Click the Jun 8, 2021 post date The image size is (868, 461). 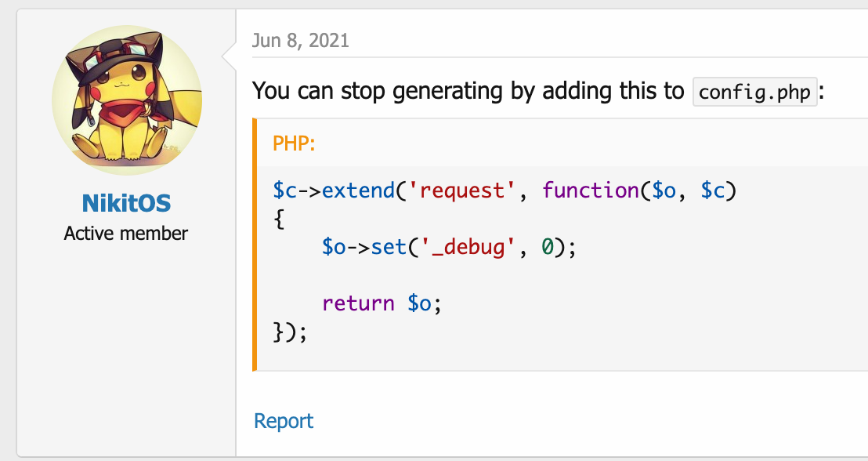tap(301, 41)
